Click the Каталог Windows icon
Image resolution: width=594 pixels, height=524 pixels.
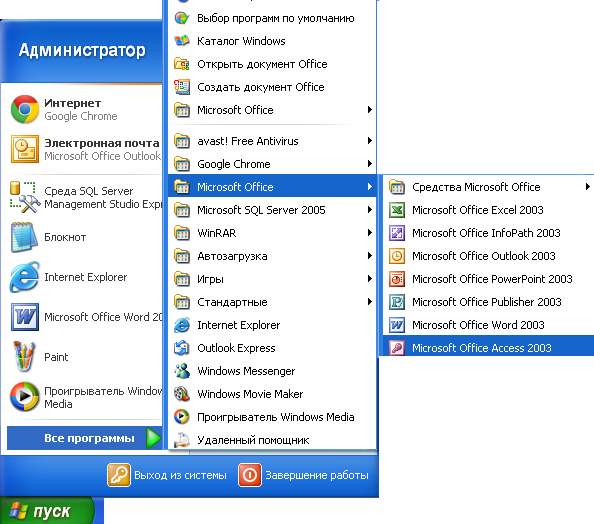tap(182, 41)
